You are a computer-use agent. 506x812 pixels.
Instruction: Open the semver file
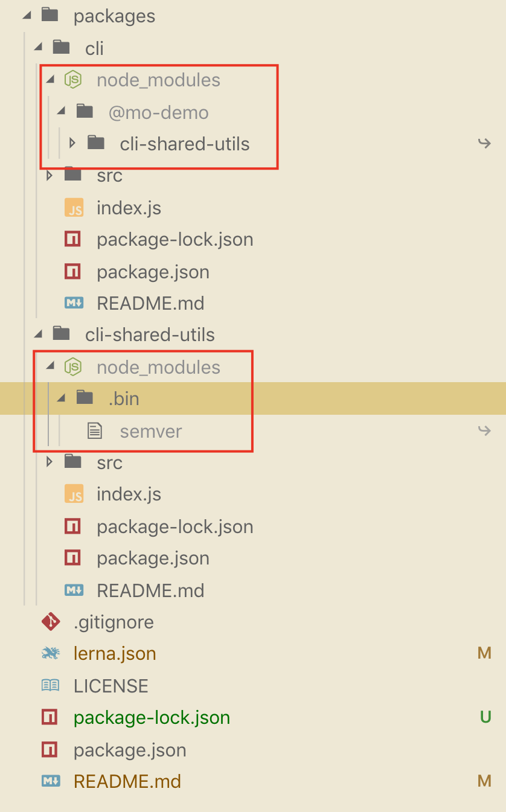click(151, 431)
